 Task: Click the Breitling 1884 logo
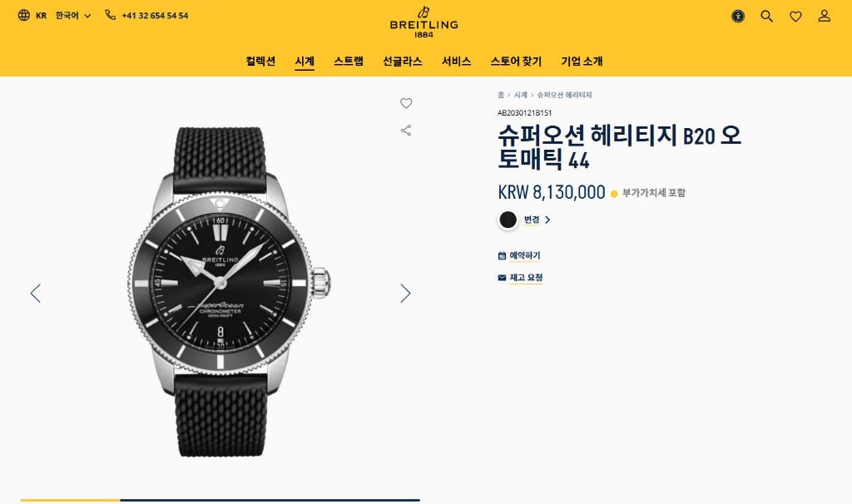tap(424, 22)
